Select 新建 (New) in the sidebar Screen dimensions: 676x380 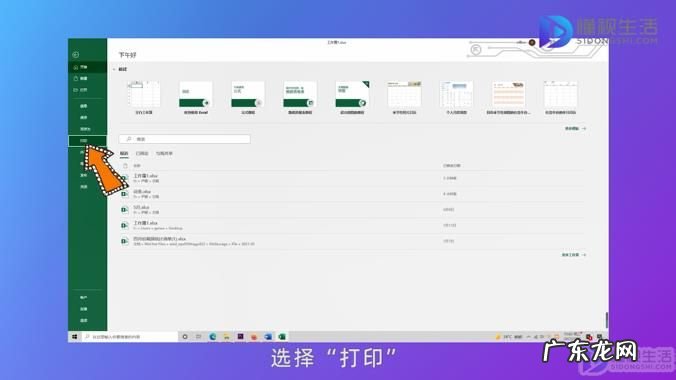88,79
